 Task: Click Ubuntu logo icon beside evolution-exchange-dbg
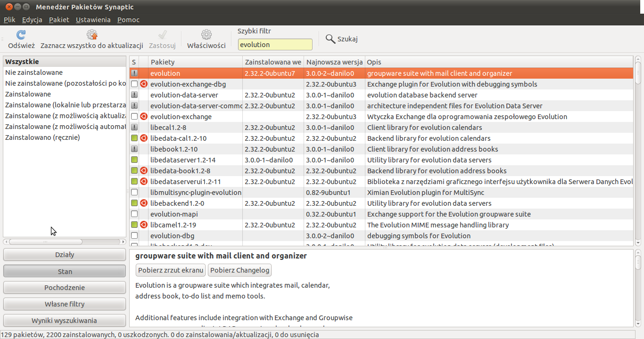point(144,84)
